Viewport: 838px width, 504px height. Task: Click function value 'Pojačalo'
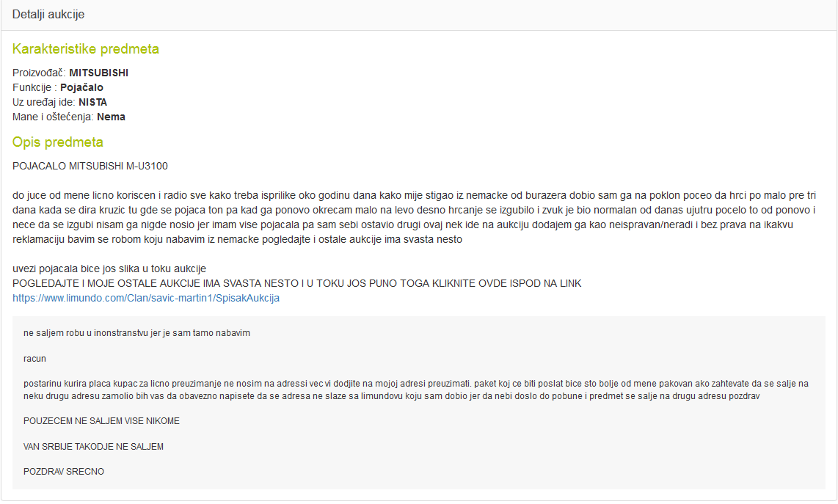[81, 87]
